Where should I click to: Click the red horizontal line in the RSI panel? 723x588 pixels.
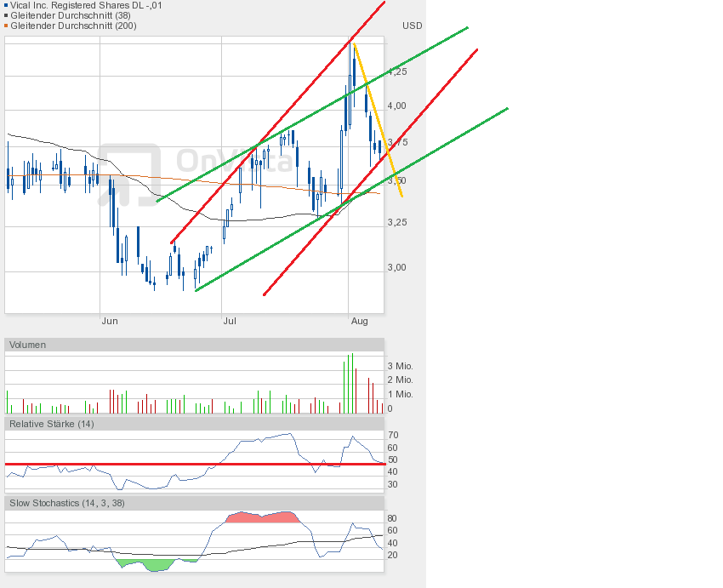tap(170, 464)
